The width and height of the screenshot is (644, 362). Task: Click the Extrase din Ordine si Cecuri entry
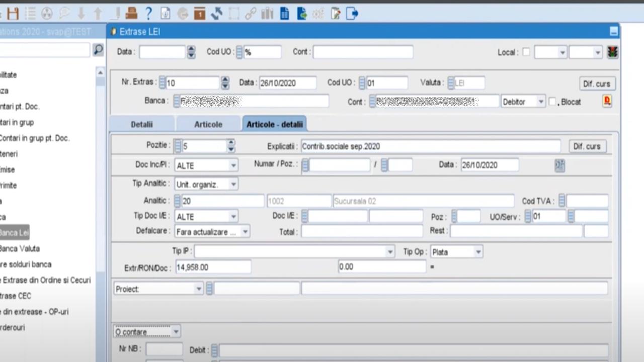tap(45, 280)
